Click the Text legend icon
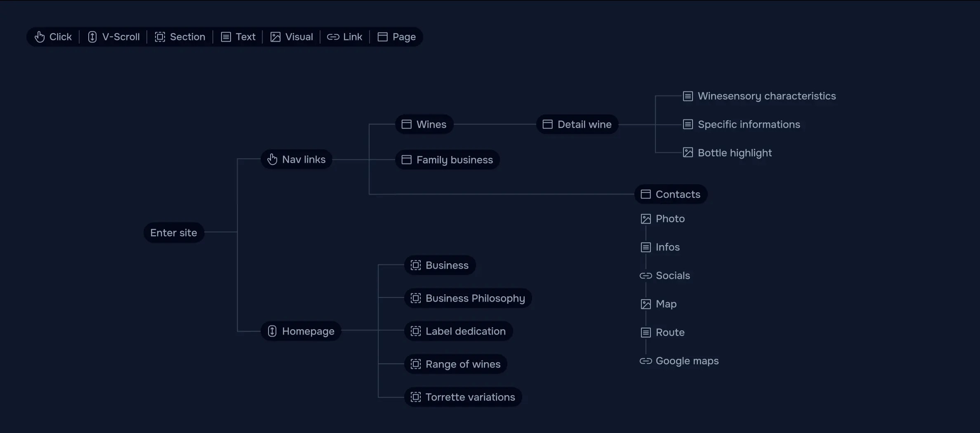Viewport: 980px width, 433px height. tap(226, 37)
